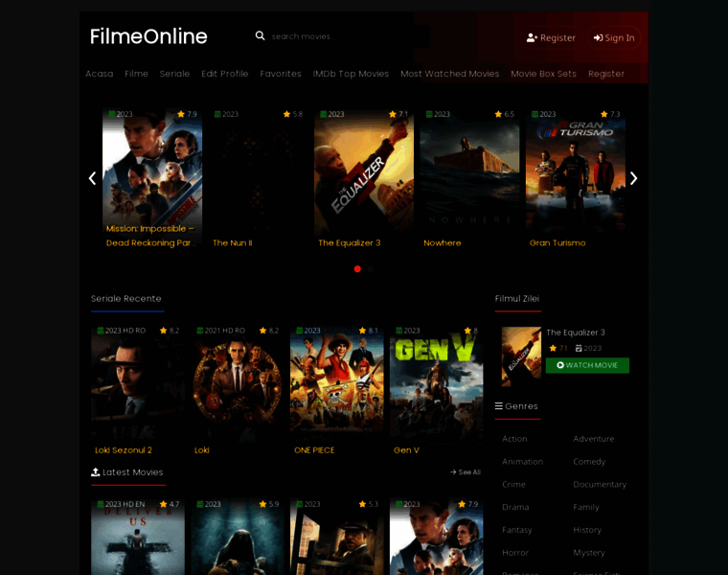The height and width of the screenshot is (575, 728).
Task: Open latest movie poster rated 5.3
Action: 337,538
